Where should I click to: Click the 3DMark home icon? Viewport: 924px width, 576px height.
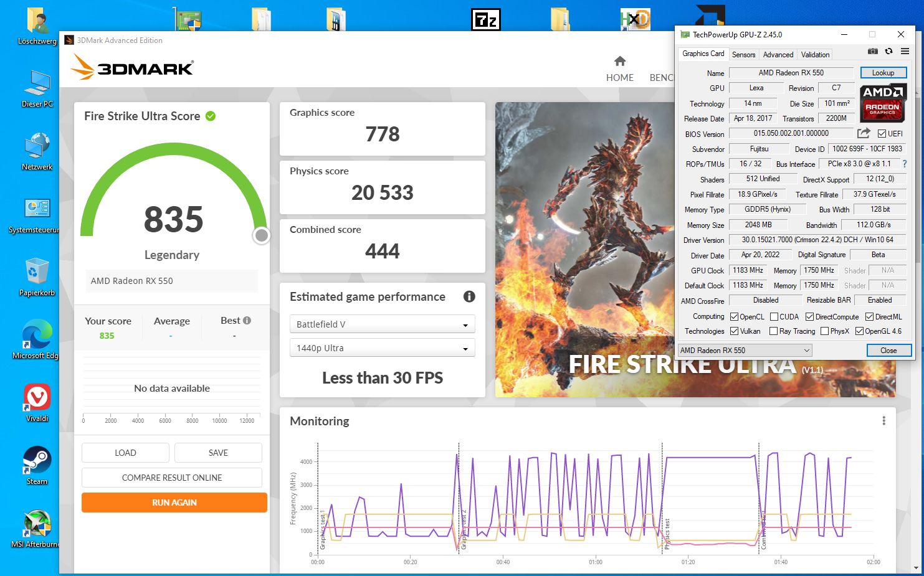pos(619,61)
